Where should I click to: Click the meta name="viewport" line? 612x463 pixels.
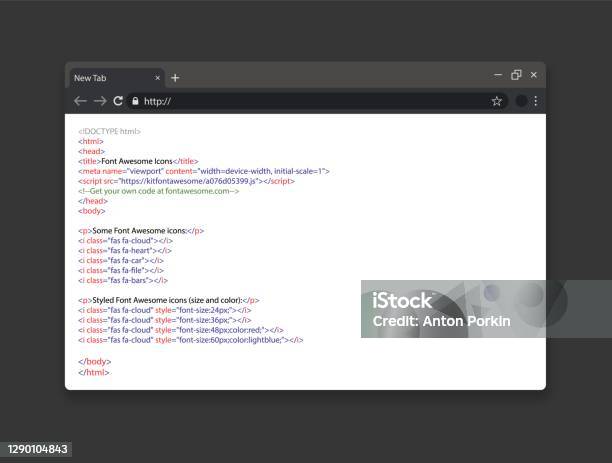pos(204,171)
